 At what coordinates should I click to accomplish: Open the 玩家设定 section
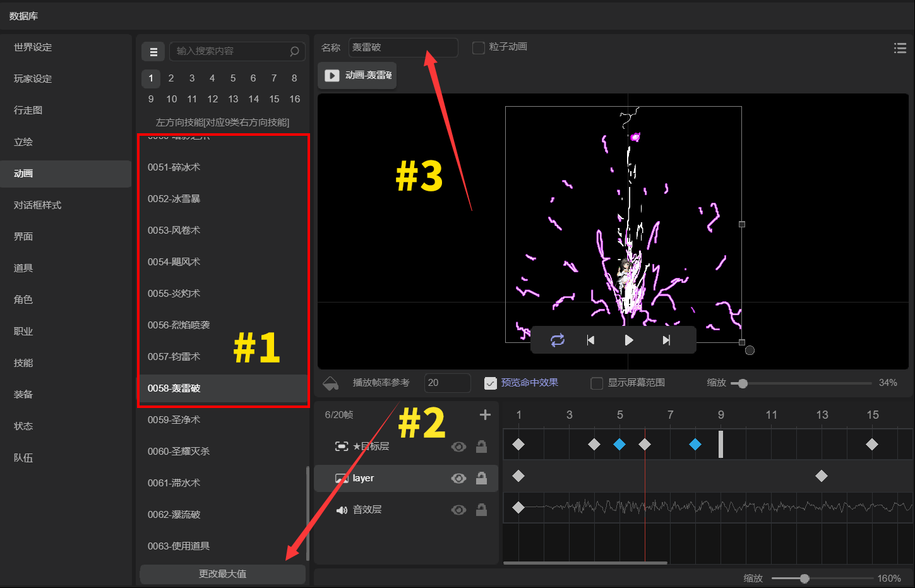pyautogui.click(x=66, y=79)
